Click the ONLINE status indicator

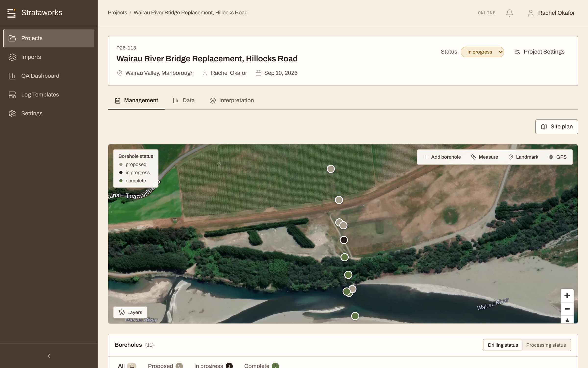487,13
